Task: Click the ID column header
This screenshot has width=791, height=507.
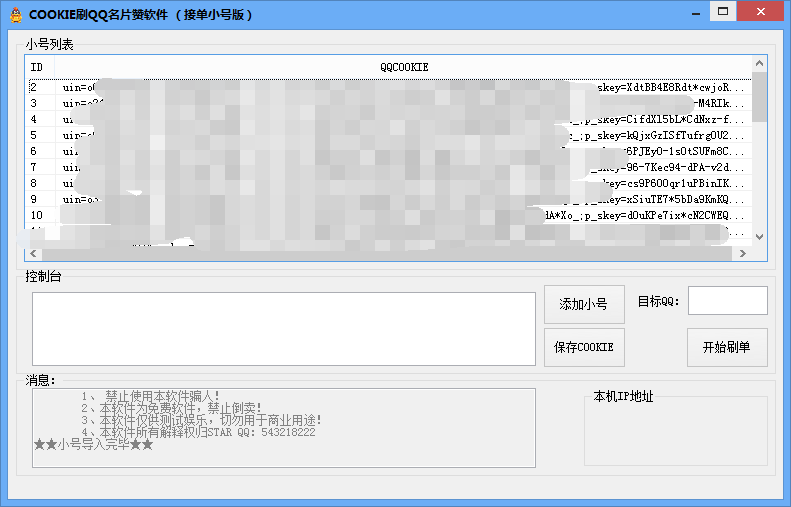Action: (40, 67)
